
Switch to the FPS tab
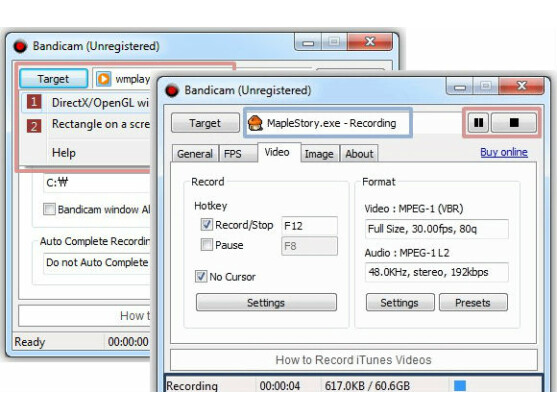[233, 154]
